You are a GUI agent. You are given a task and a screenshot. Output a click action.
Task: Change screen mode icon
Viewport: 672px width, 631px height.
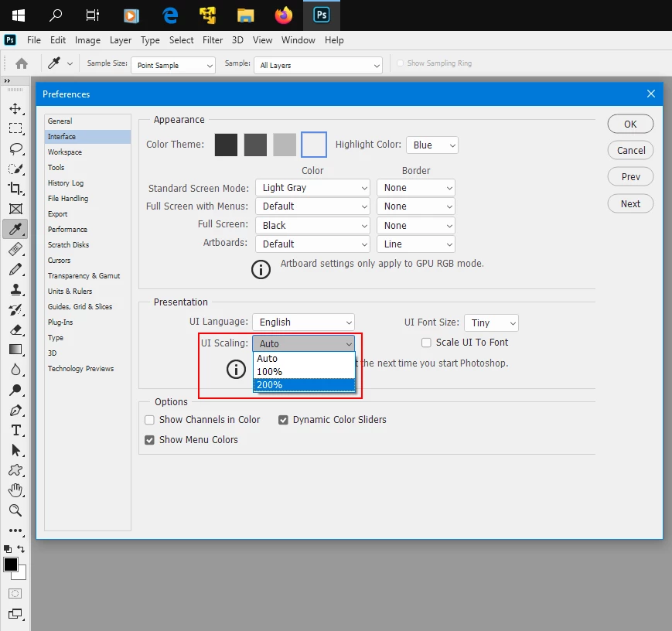15,614
